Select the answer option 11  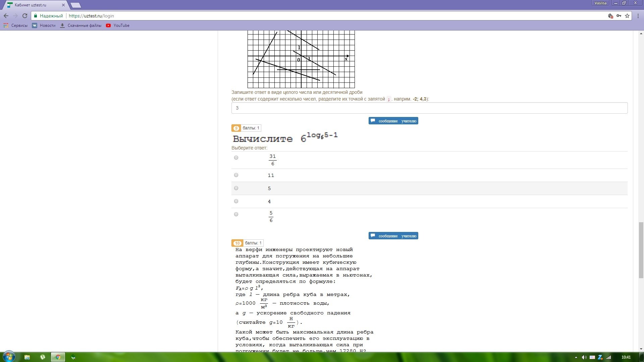pyautogui.click(x=236, y=175)
